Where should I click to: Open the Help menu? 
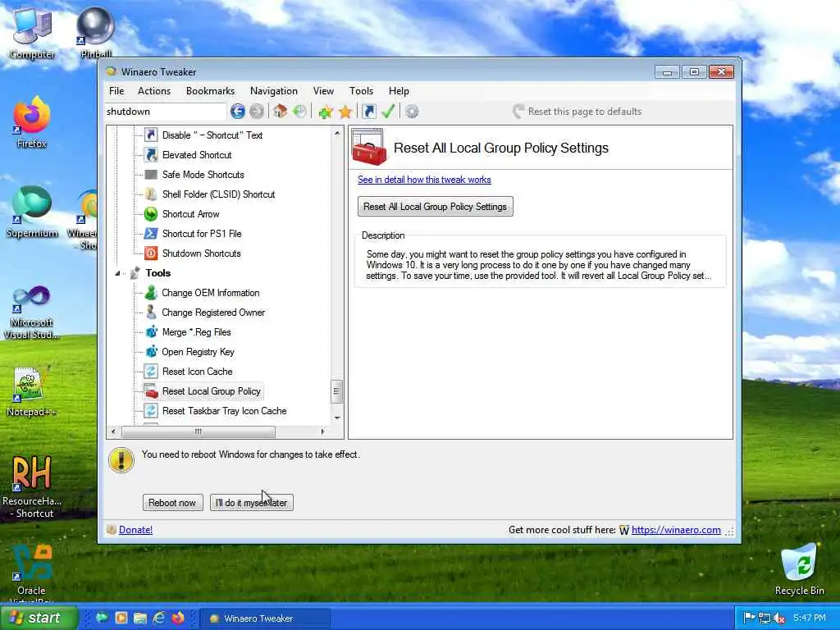tap(399, 91)
